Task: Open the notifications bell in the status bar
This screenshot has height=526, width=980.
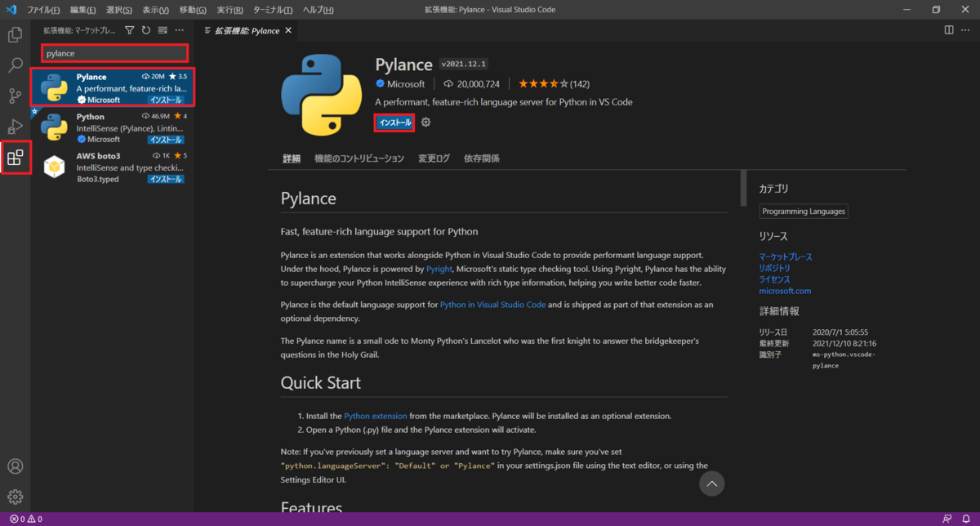Action: pyautogui.click(x=966, y=519)
